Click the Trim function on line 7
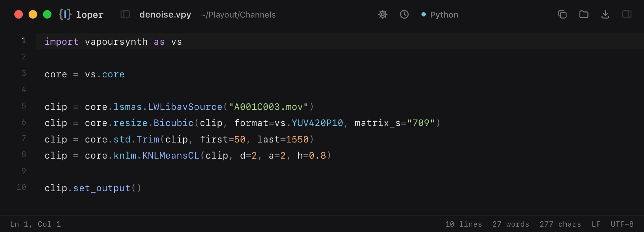The height and width of the screenshot is (232, 644). point(148,140)
